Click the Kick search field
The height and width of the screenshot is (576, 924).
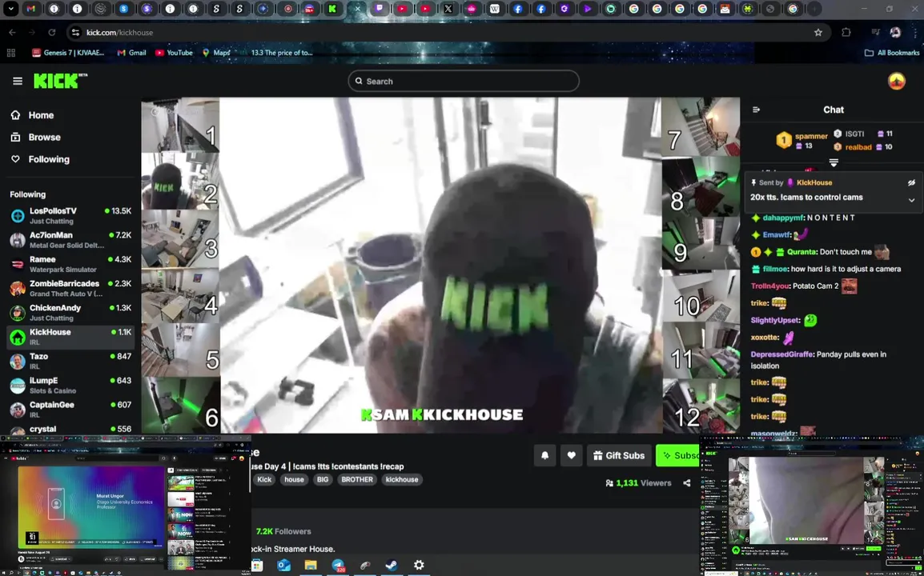[464, 82]
